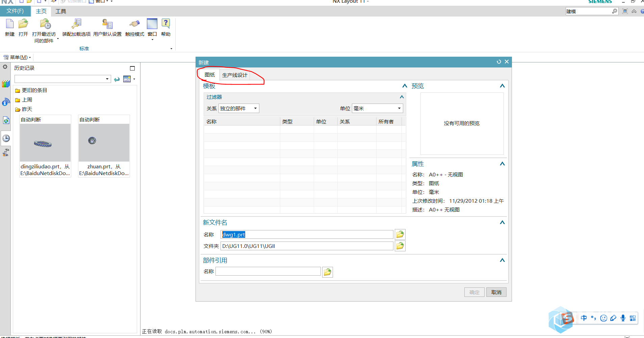Open resource bar settings gear icon
644x338 pixels.
[5, 67]
